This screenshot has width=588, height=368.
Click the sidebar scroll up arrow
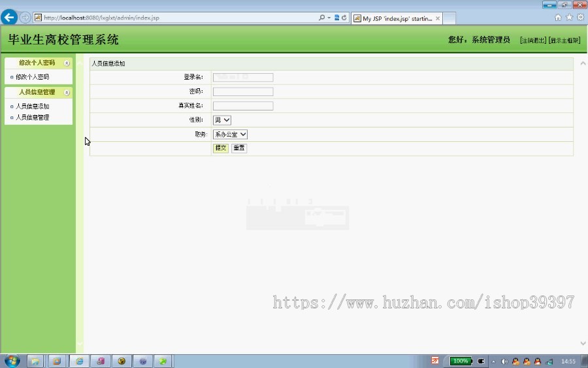[80, 63]
